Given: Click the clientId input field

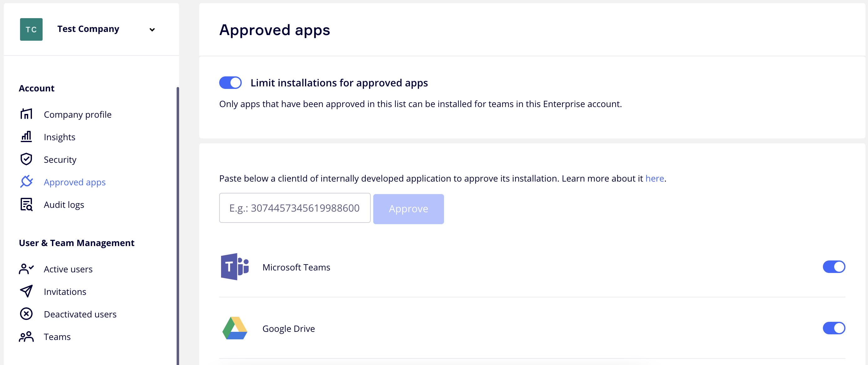Looking at the screenshot, I should pos(294,208).
